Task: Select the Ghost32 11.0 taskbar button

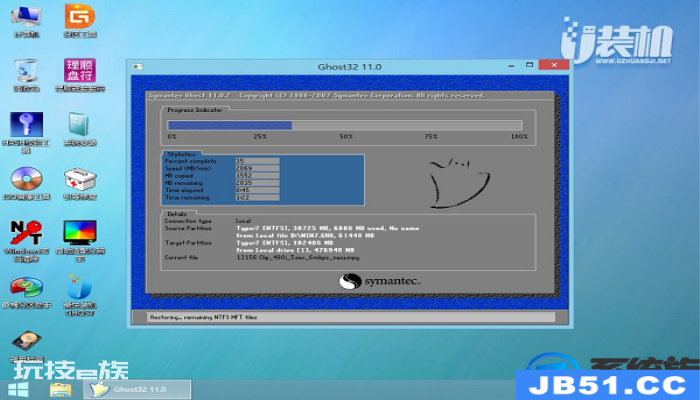Action: click(137, 389)
